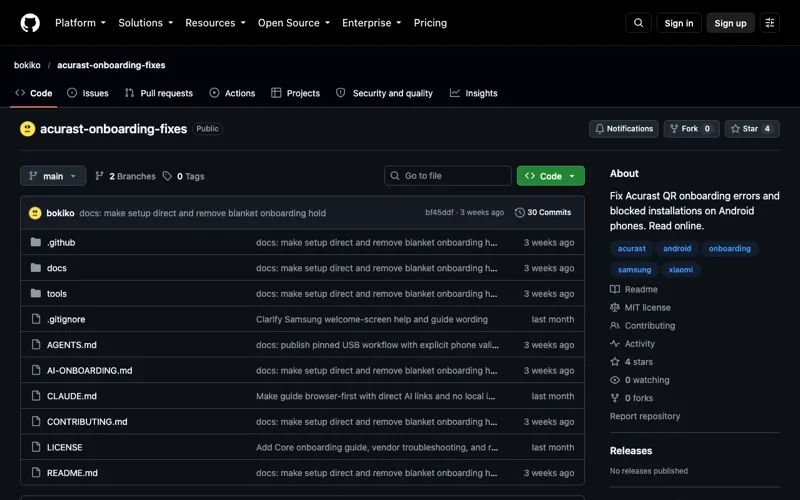Open the 2 Branches link
The image size is (800, 500).
[125, 176]
